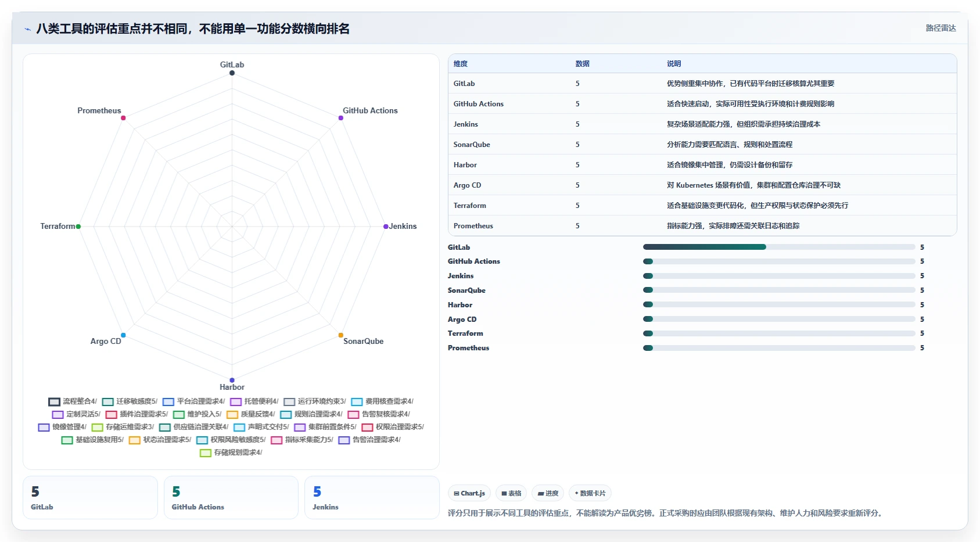
Task: Toggle the 权限风险敏感度5 legend entry
Action: pos(231,440)
